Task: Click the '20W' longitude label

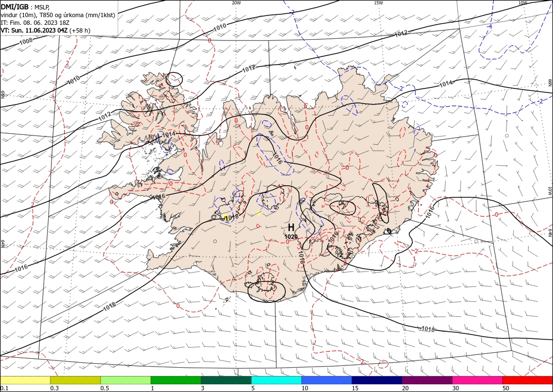Action: (236, 3)
